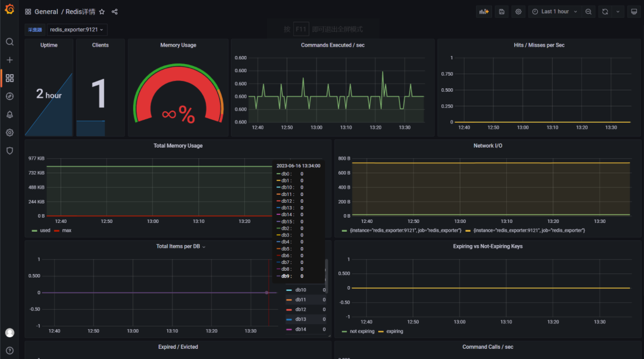Toggle the 'max' series legend item
The image size is (644, 359).
pos(67,231)
